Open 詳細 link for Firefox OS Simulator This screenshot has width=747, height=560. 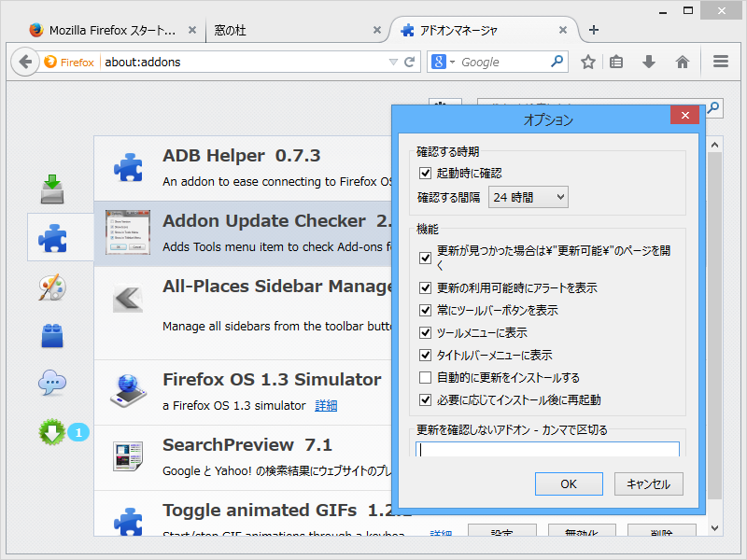click(326, 406)
